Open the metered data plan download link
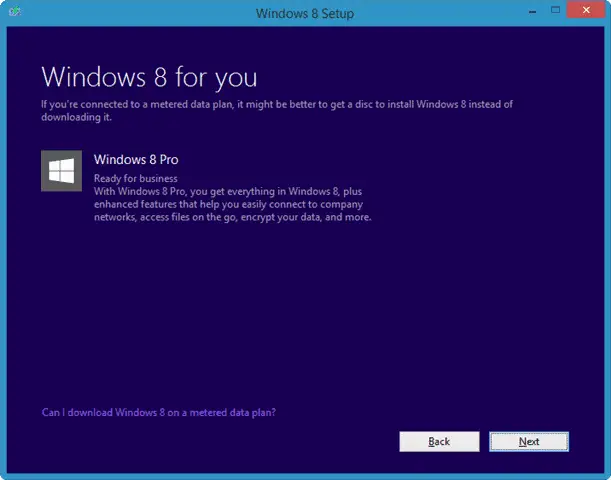The image size is (611, 480). point(158,412)
